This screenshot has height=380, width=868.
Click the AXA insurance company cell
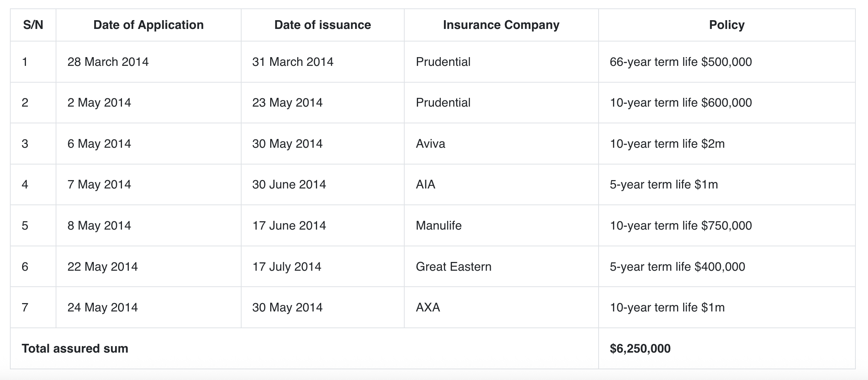[x=428, y=307]
